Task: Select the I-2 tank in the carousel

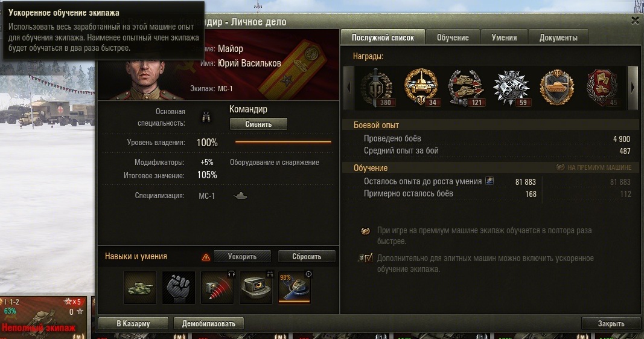Action: point(43,317)
